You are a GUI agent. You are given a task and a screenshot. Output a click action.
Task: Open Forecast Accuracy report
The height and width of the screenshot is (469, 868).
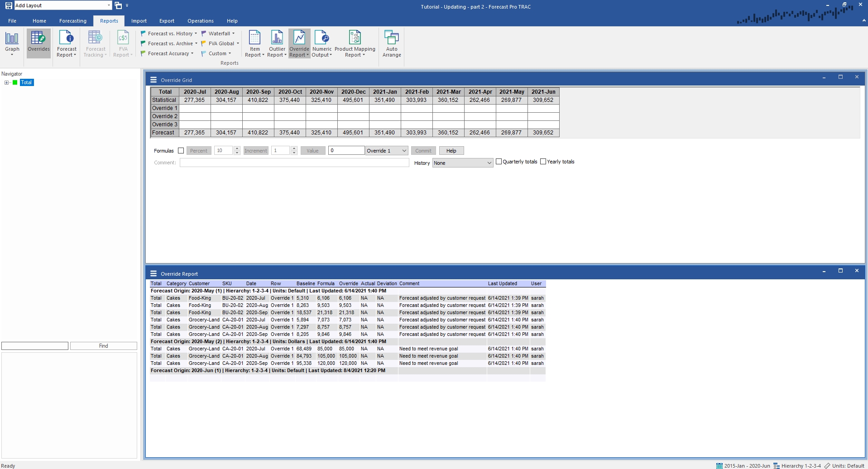pyautogui.click(x=167, y=53)
